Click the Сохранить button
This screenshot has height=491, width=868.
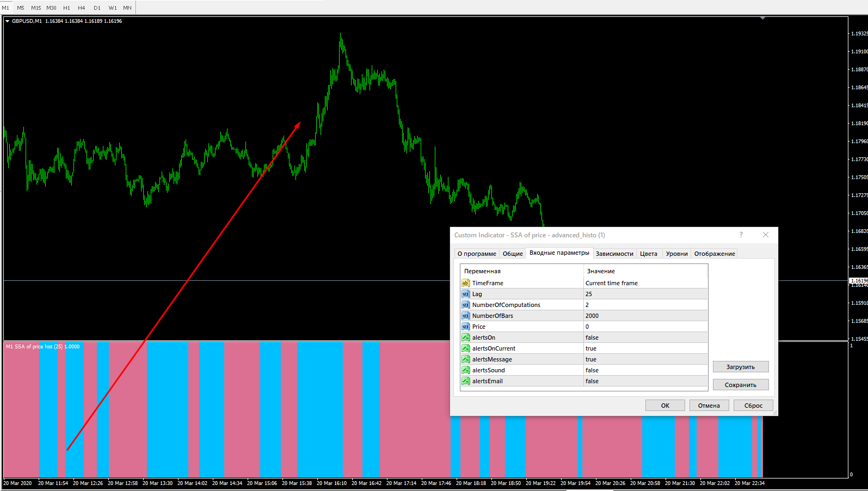[741, 385]
